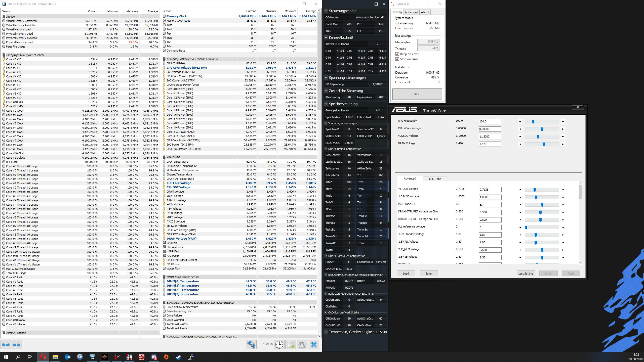The width and height of the screenshot is (644, 362).
Task: Open the Advanced tab in RAM Test
Action: click(x=411, y=12)
